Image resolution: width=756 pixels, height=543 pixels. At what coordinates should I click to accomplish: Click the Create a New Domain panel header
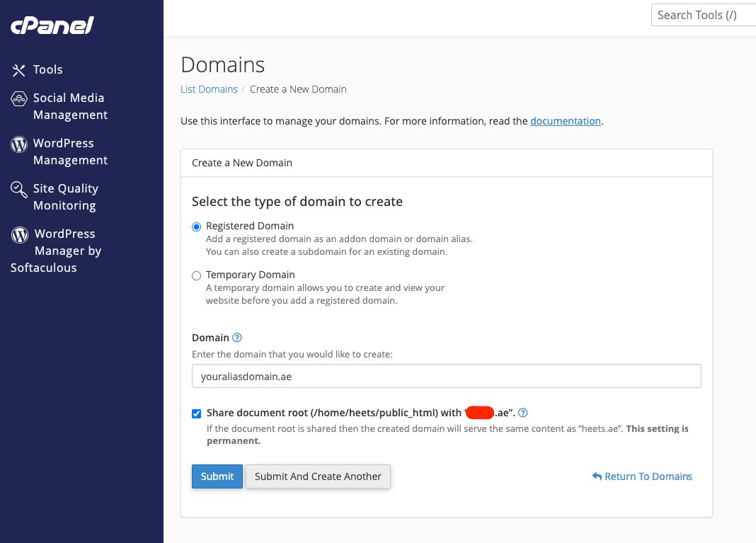[x=447, y=163]
